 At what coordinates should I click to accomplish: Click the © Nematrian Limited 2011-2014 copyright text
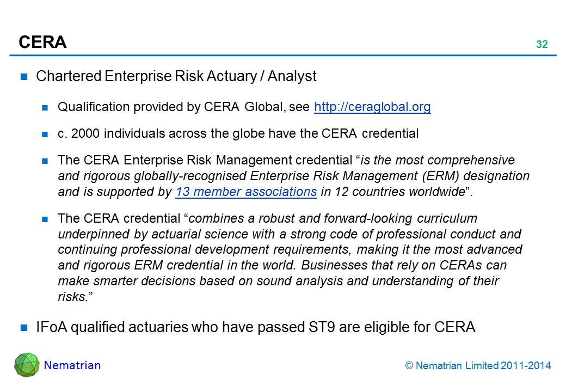pyautogui.click(x=478, y=366)
